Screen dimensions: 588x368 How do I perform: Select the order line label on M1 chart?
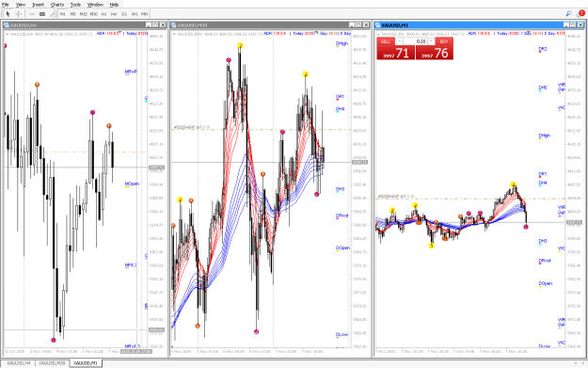point(396,196)
